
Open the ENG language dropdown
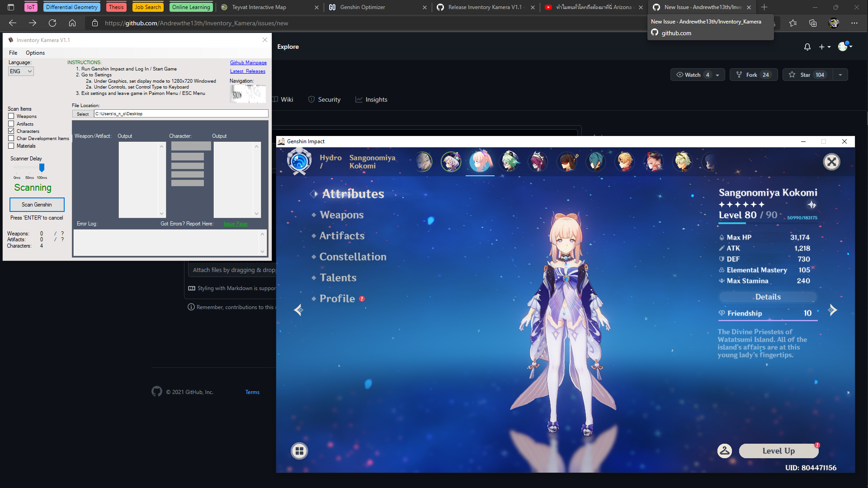click(21, 71)
